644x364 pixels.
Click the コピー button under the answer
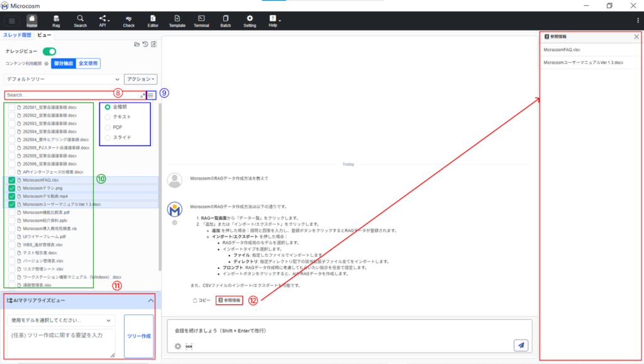[x=202, y=300]
